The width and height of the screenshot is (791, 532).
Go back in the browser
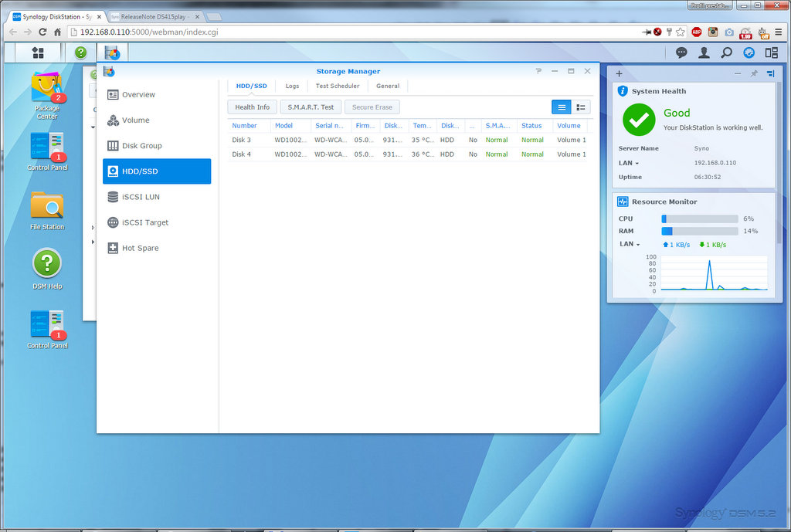pos(13,32)
